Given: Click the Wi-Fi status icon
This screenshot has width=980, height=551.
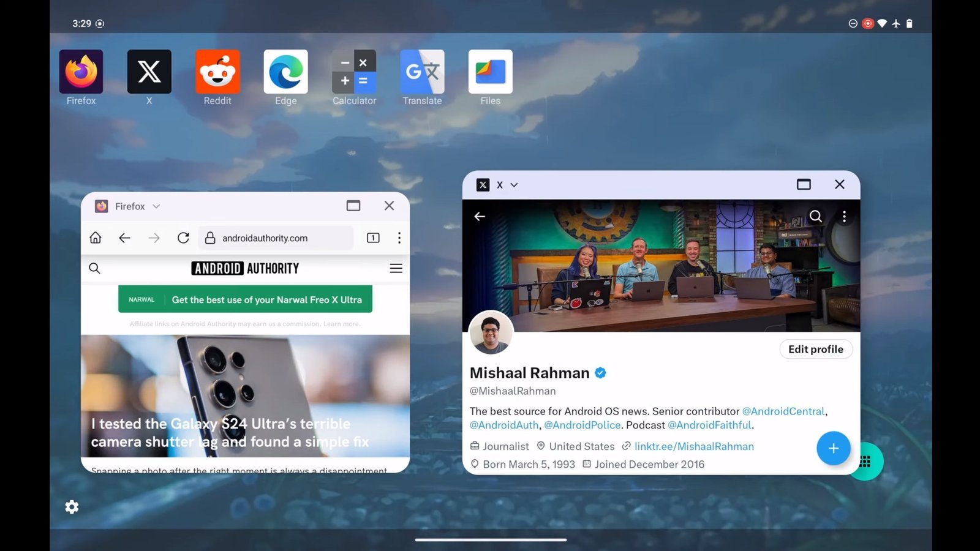Looking at the screenshot, I should pos(882,23).
